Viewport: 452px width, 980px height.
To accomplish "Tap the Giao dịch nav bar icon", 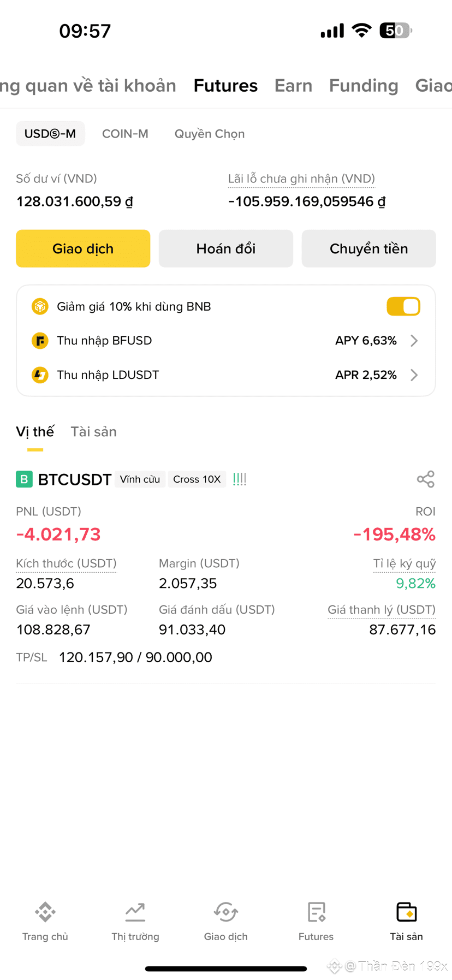I will [x=226, y=912].
